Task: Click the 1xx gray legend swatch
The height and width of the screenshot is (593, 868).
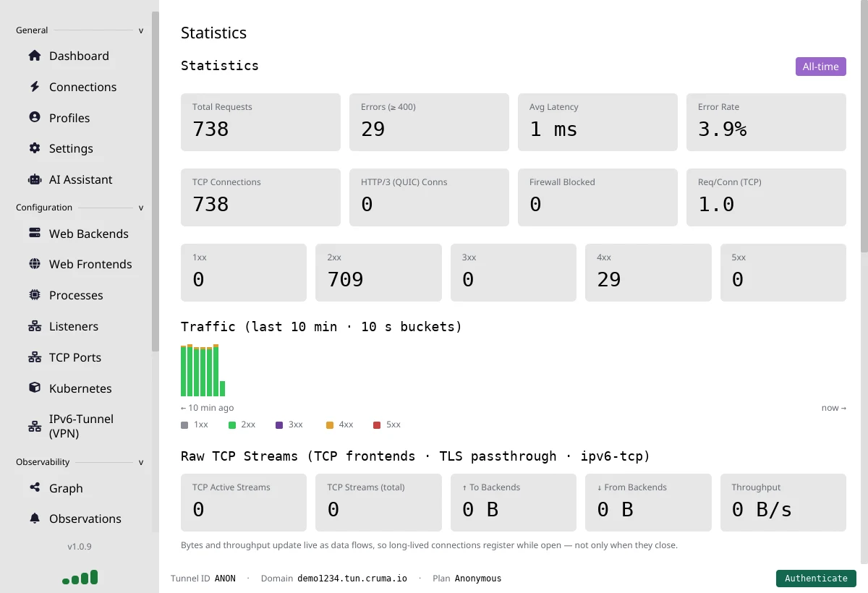Action: pos(184,425)
